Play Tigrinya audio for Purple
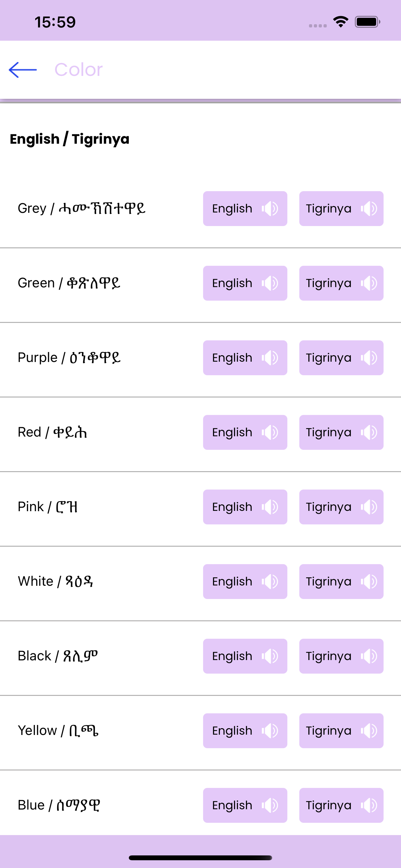The height and width of the screenshot is (868, 401). pos(341,358)
